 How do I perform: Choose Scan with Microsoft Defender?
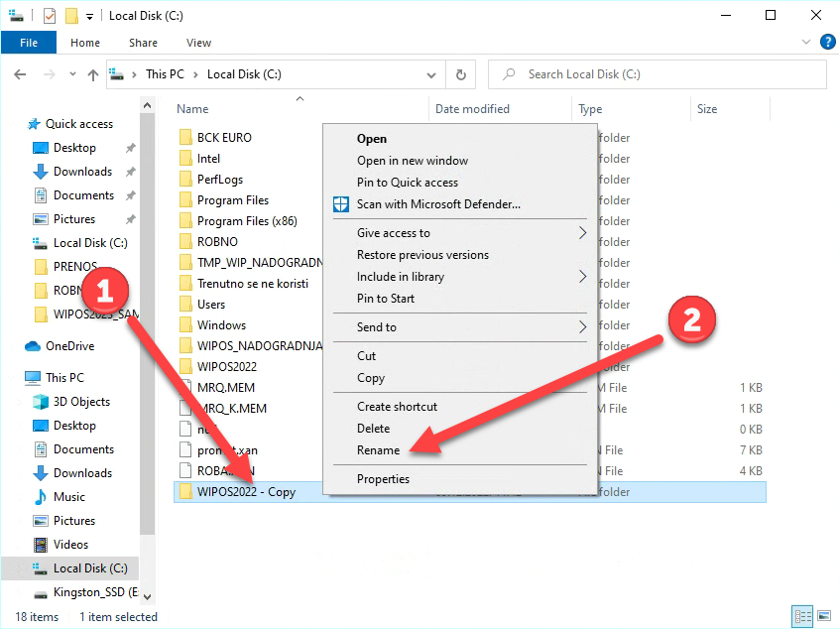(437, 204)
